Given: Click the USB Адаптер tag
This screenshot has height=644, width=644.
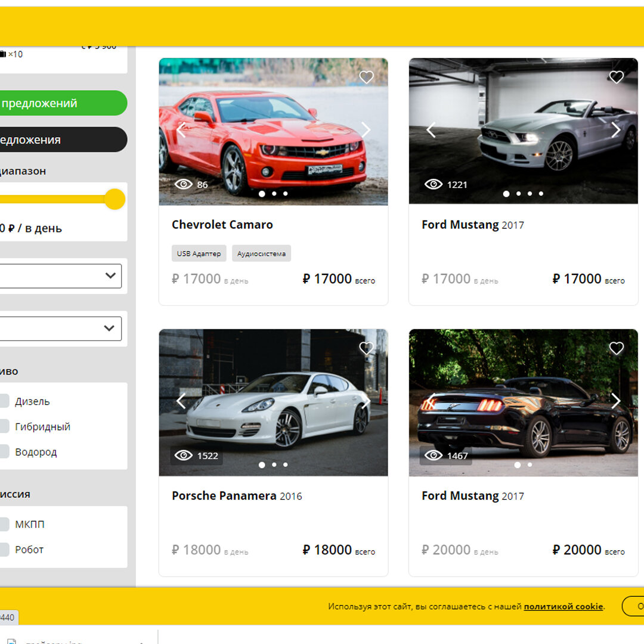Looking at the screenshot, I should [x=199, y=253].
